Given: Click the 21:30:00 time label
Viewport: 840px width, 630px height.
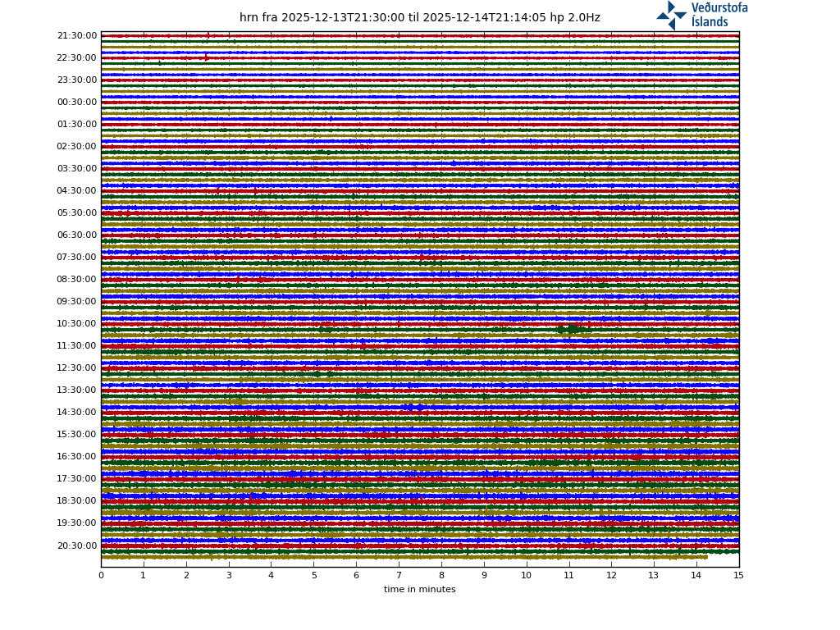Looking at the screenshot, I should point(77,36).
